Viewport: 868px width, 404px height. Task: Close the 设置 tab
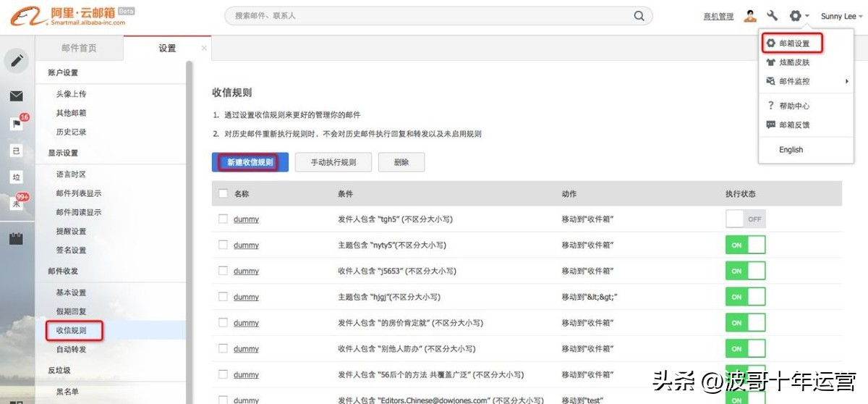[204, 49]
